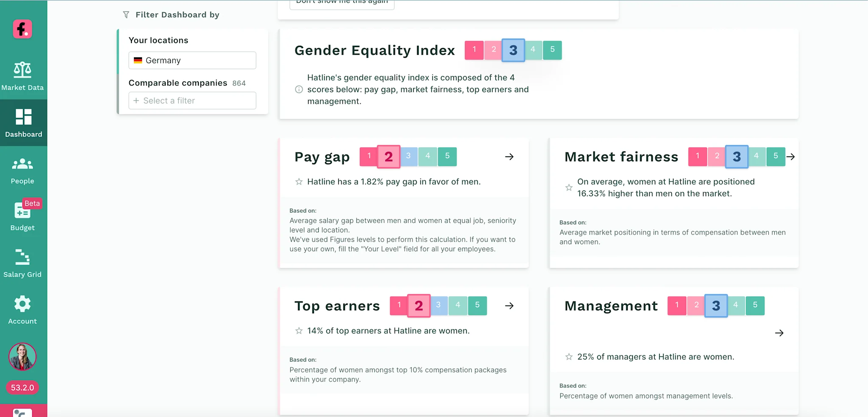Select score 3 on the Gender Equality Index scale

point(512,50)
